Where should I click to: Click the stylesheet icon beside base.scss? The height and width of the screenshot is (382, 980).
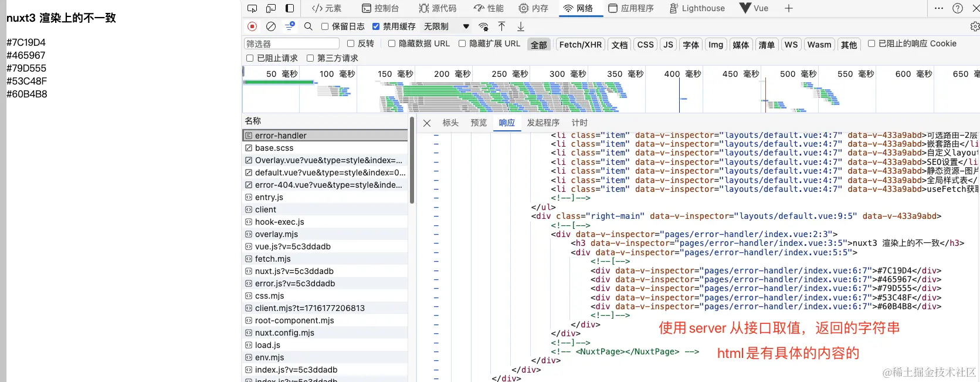tap(249, 148)
